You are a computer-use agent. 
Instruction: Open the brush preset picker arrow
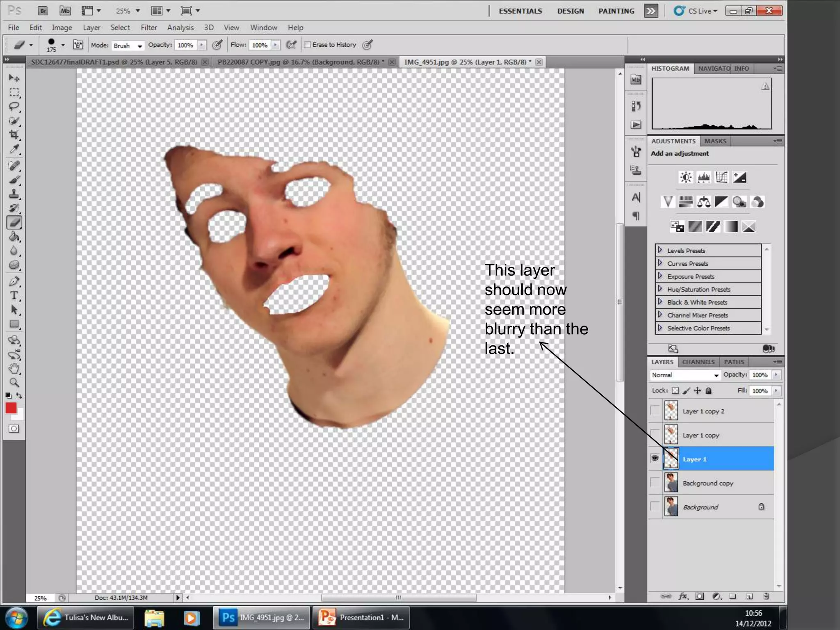click(x=63, y=45)
